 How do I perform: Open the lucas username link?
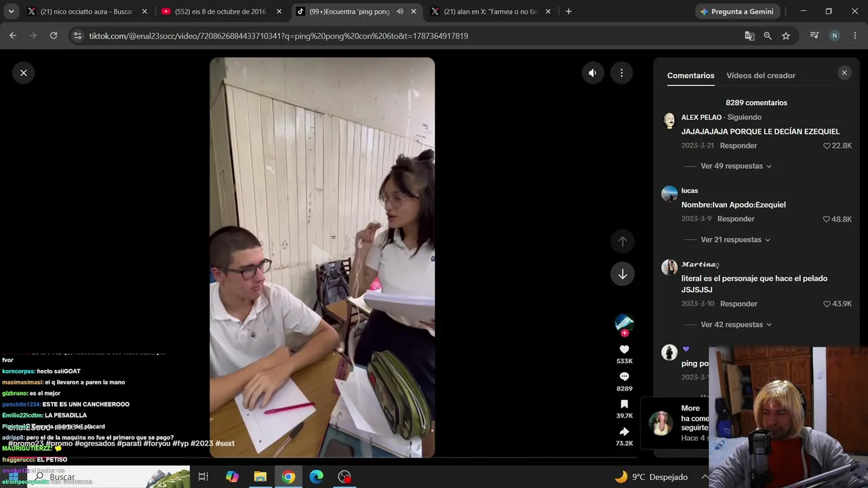click(x=690, y=190)
